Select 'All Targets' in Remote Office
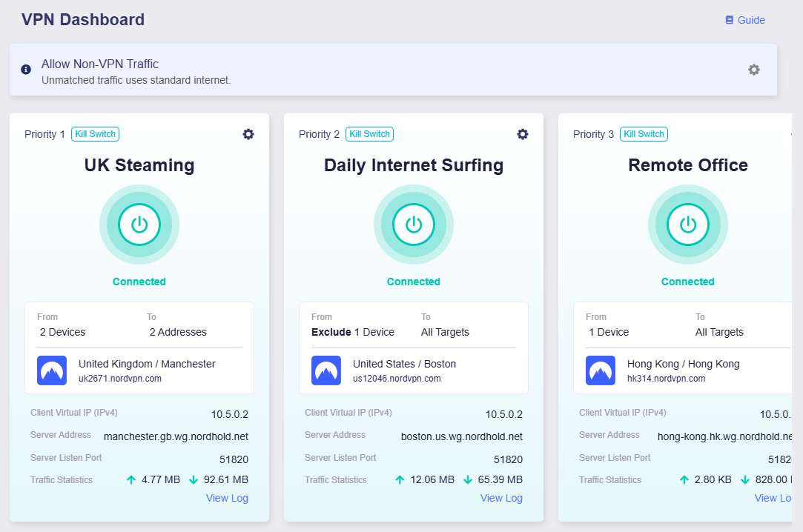 click(719, 332)
